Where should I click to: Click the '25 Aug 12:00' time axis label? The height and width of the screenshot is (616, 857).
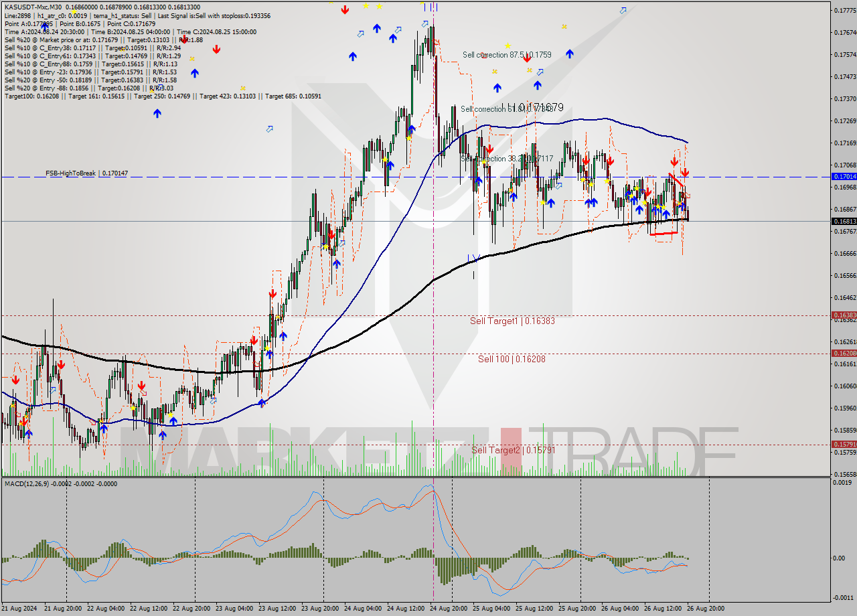click(x=535, y=609)
